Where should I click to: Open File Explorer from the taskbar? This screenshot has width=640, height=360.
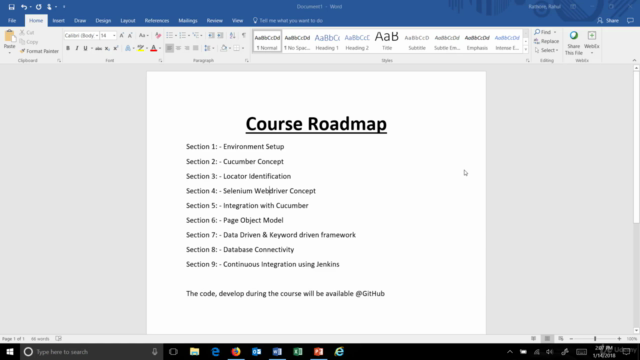click(194, 351)
